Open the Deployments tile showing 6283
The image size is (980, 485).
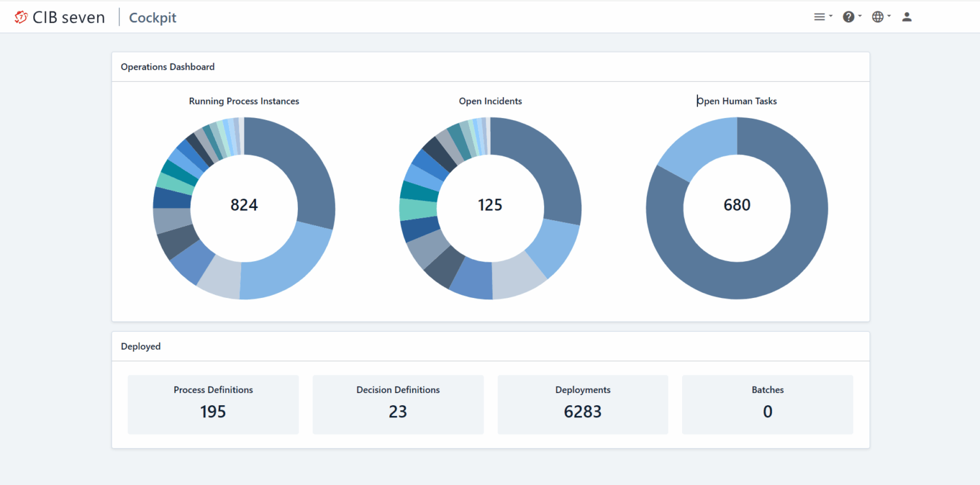point(583,405)
